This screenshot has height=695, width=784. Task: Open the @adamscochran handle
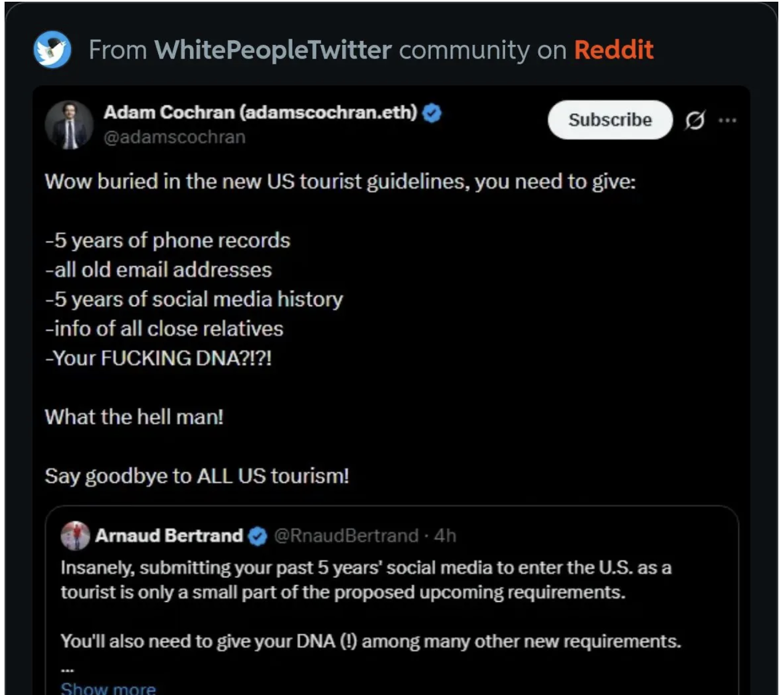(174, 137)
